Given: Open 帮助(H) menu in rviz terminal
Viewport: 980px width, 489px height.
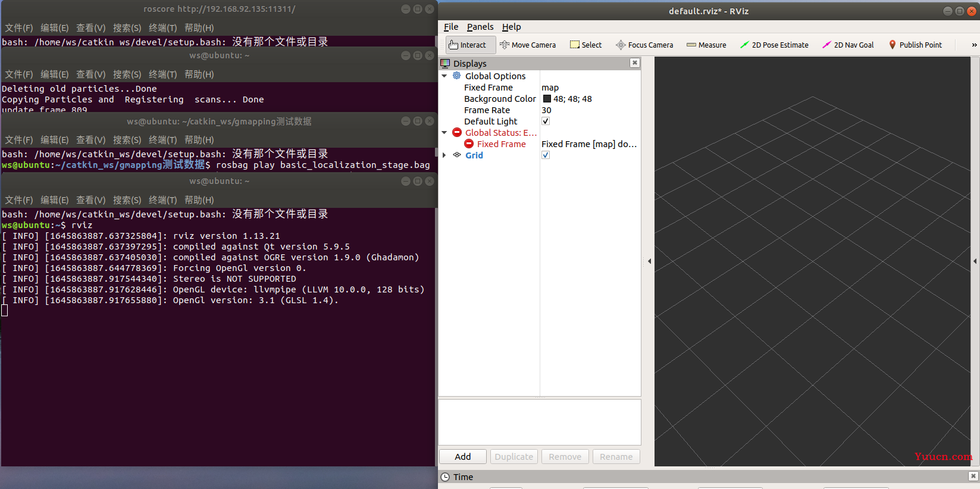Looking at the screenshot, I should [199, 200].
